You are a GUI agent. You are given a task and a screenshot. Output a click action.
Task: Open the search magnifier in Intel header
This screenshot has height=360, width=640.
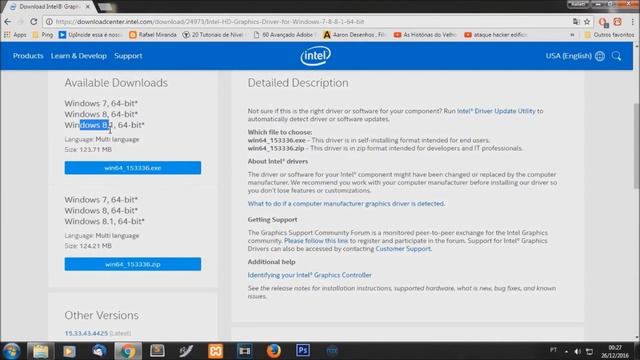(616, 56)
